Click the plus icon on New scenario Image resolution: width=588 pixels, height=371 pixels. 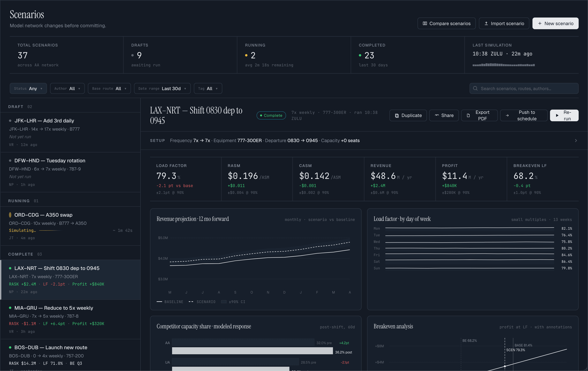(540, 23)
